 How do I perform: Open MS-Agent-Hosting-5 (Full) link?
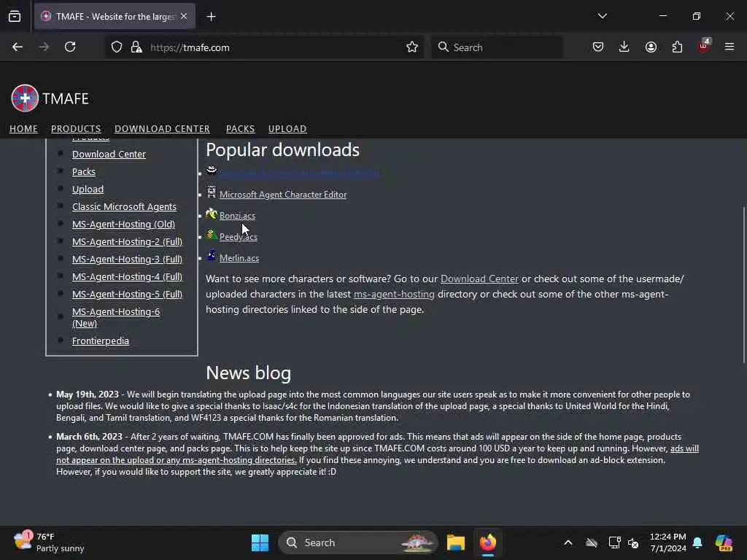point(127,295)
